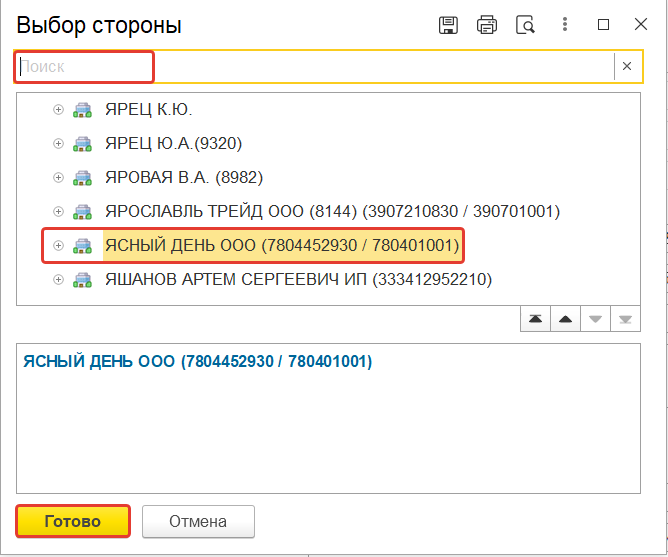Select ЯШАНОВ АРТЕМ СЕРГЕЕВИЧ ИП row

coord(298,280)
